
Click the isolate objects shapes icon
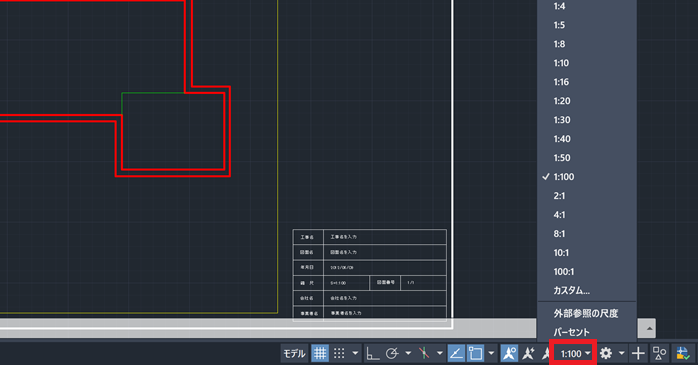click(659, 353)
